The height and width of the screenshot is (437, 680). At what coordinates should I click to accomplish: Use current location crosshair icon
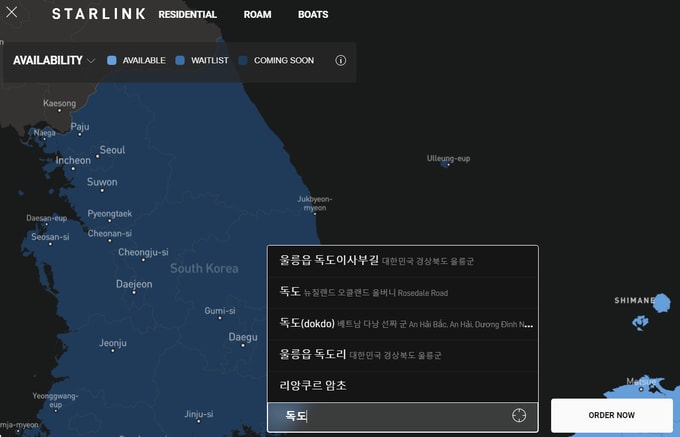pyautogui.click(x=519, y=415)
